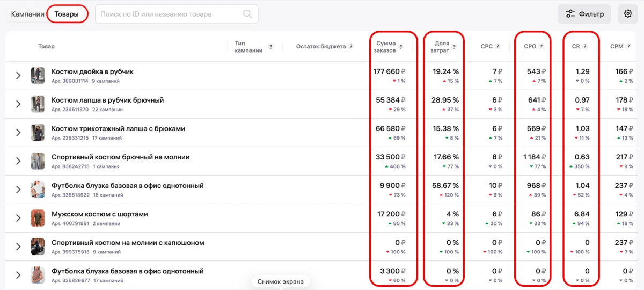
Task: Sort by CPO column header
Action: coord(530,47)
